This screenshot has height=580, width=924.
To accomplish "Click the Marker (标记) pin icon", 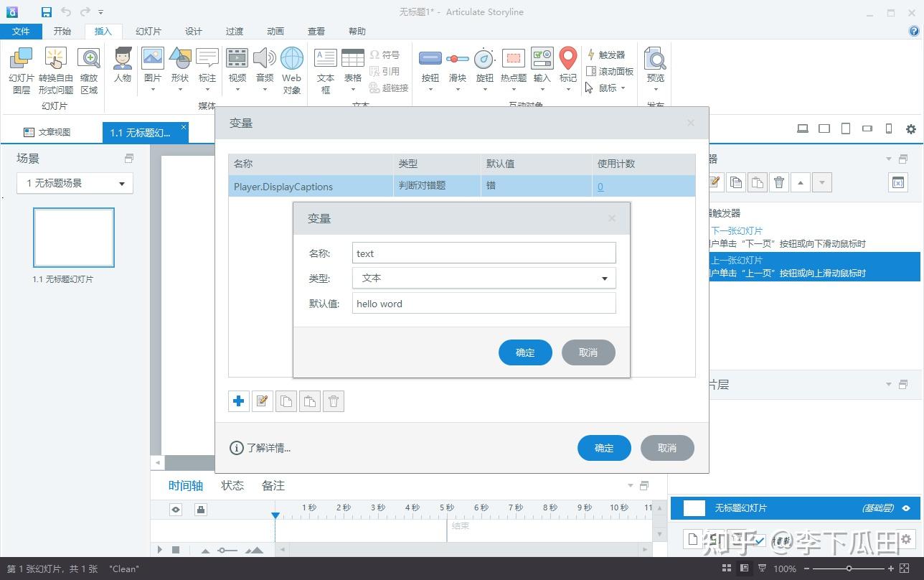I will (x=567, y=65).
